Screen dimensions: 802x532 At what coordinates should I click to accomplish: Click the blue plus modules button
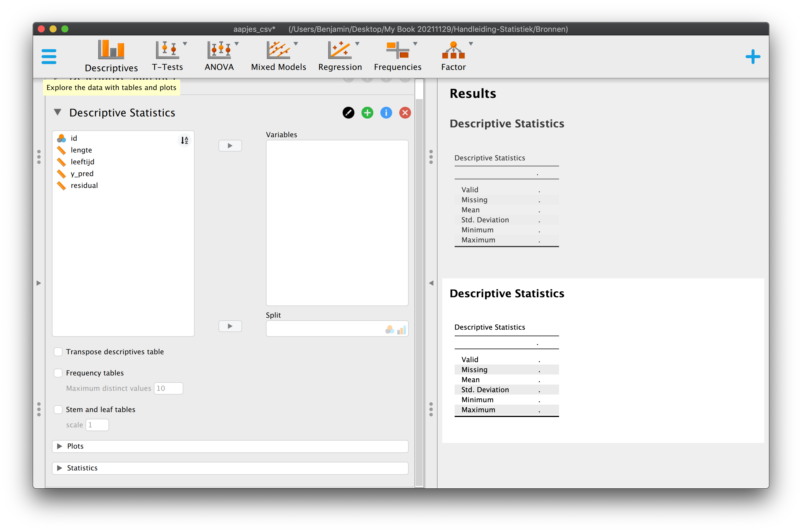pyautogui.click(x=752, y=57)
